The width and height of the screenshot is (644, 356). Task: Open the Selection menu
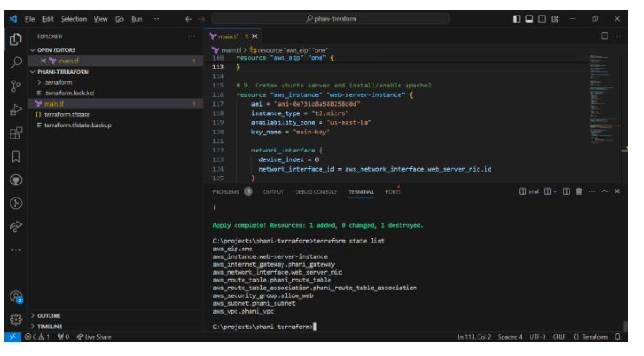tap(74, 18)
